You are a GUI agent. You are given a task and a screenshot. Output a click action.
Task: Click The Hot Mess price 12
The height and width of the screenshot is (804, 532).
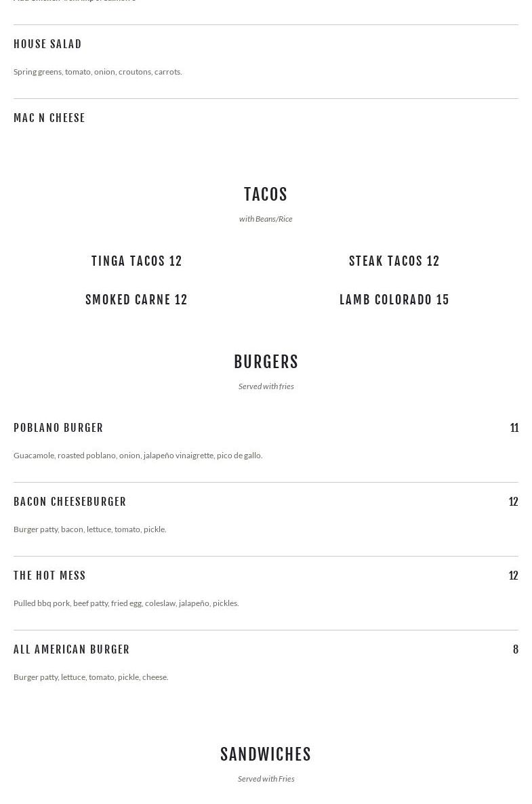[513, 576]
